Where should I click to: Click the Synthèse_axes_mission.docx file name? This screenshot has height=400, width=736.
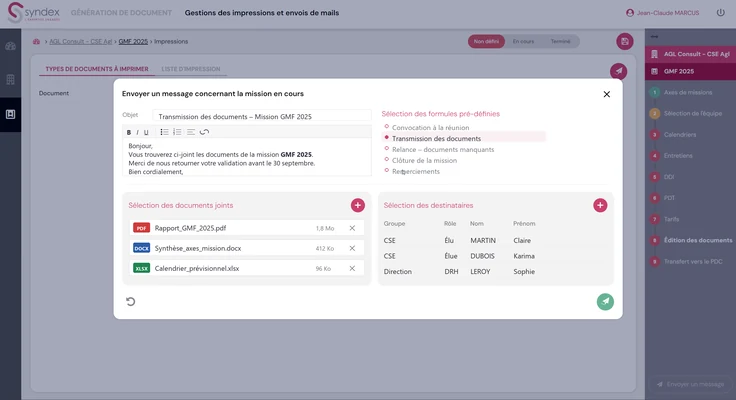click(x=198, y=248)
